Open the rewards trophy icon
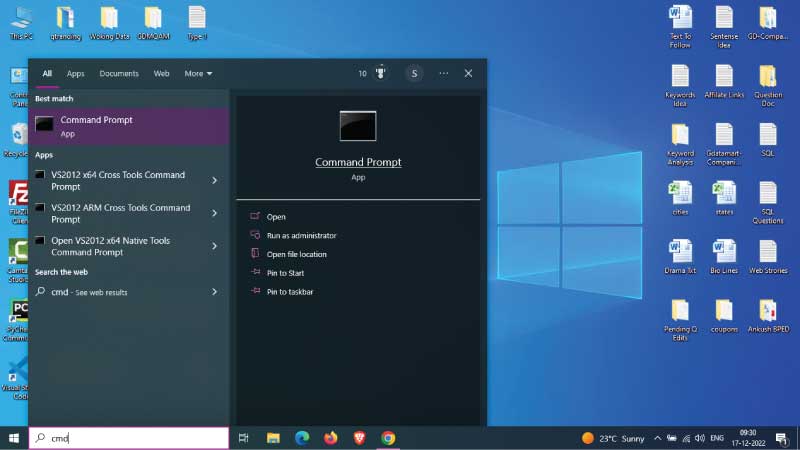 381,73
